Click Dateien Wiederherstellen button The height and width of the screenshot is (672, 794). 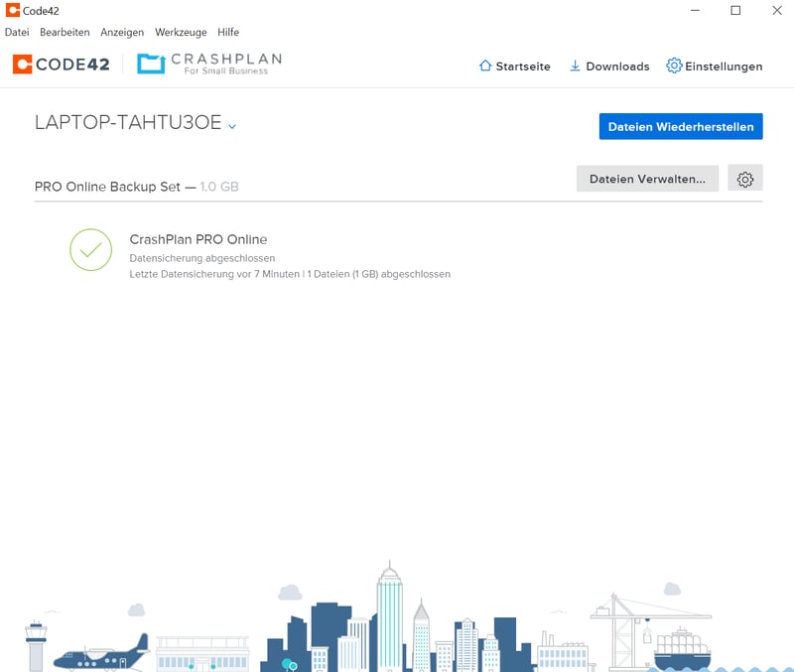pyautogui.click(x=681, y=127)
